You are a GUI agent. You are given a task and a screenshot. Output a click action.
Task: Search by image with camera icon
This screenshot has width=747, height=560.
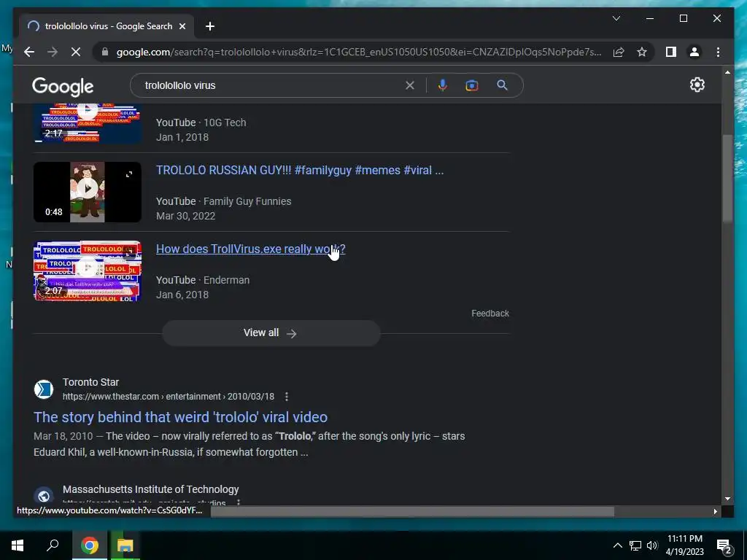[x=472, y=86]
